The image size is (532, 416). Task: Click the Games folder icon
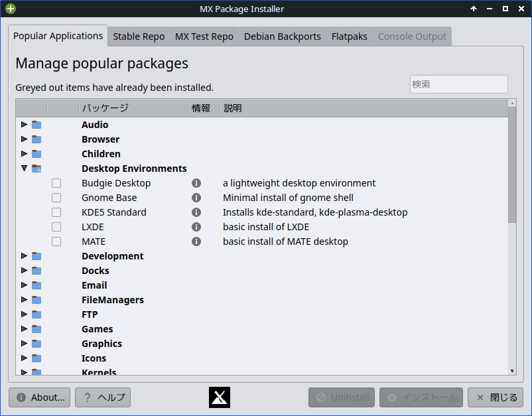(x=36, y=329)
